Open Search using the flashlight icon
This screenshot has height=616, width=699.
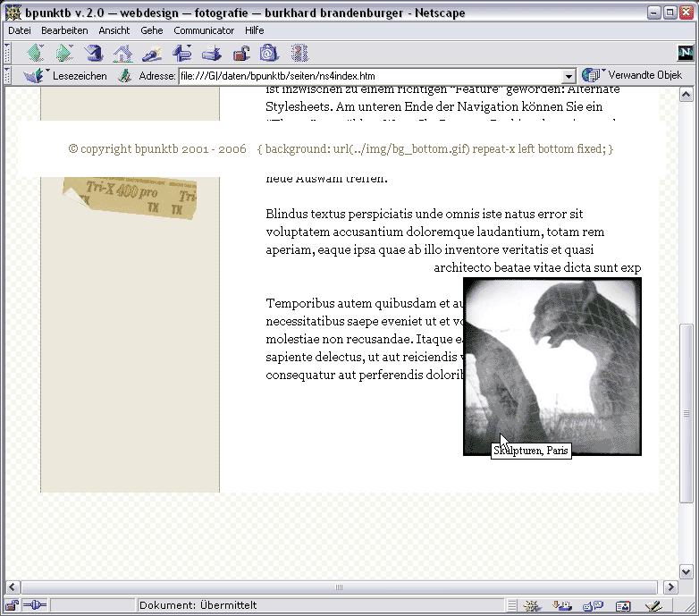click(152, 54)
